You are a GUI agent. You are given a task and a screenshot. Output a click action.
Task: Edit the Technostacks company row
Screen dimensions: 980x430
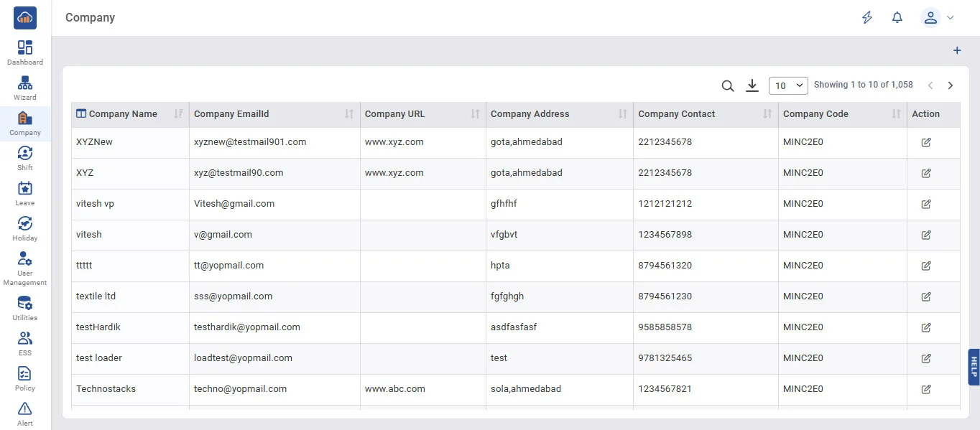click(926, 389)
